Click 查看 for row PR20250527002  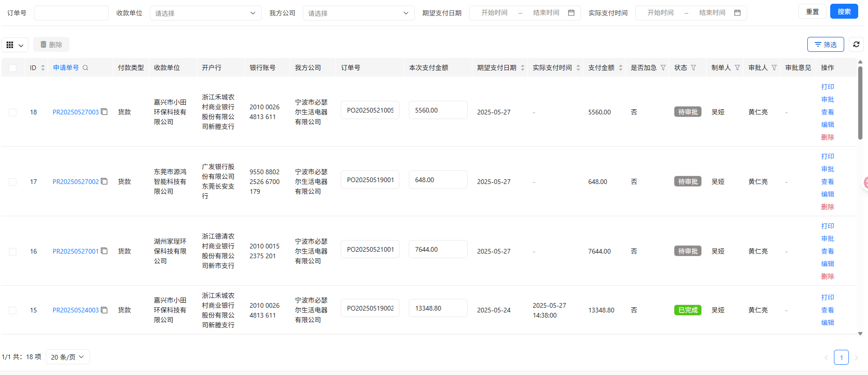tap(827, 182)
